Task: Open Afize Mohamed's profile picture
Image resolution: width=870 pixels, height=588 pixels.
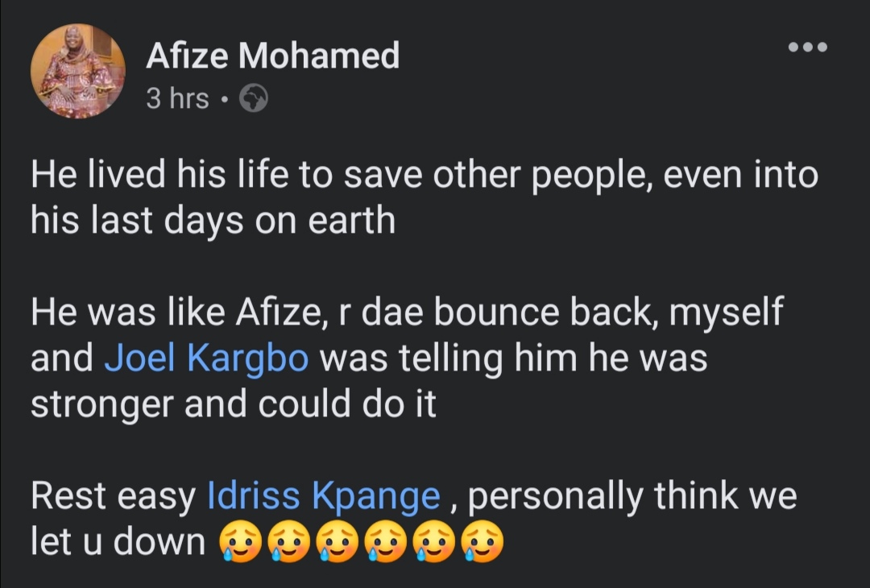Action: click(78, 71)
